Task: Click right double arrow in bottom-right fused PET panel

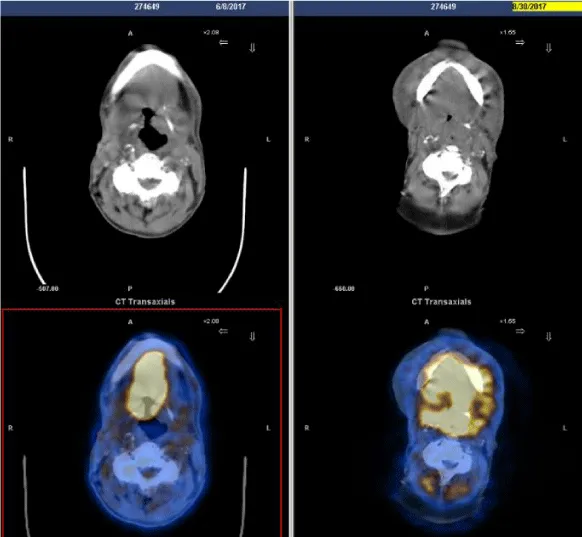Action: tap(520, 331)
